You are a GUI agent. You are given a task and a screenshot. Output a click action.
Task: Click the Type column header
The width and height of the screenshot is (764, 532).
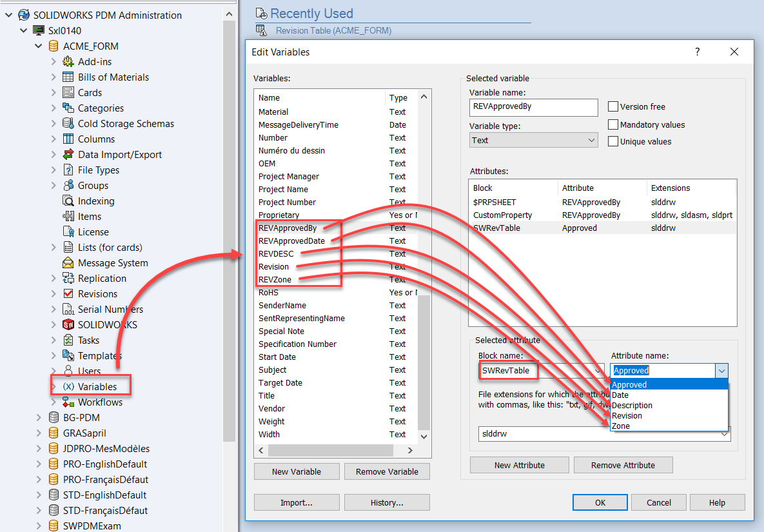[401, 98]
